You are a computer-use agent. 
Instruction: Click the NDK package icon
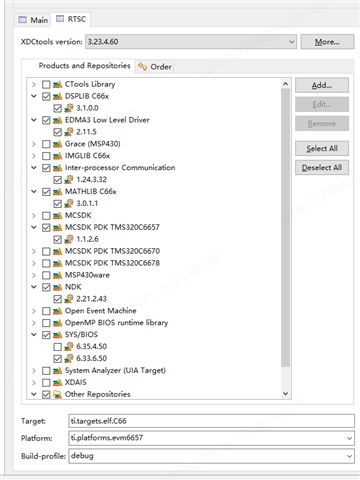tap(57, 287)
